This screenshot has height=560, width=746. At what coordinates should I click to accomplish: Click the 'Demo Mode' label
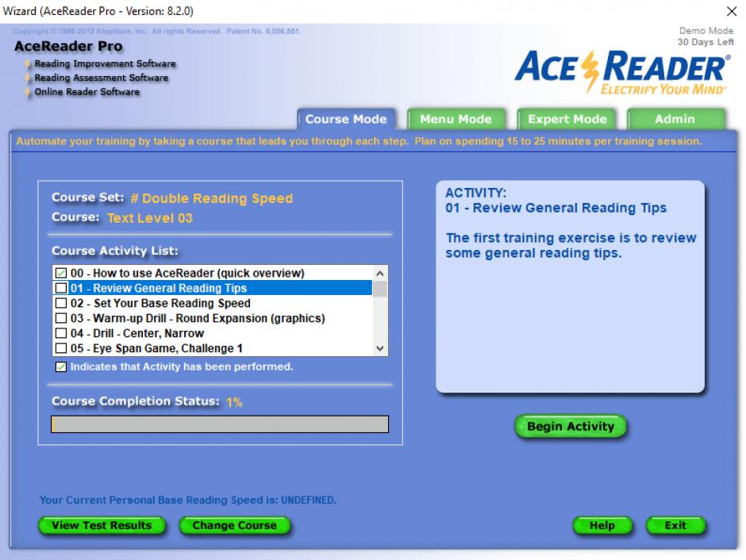pyautogui.click(x=706, y=30)
